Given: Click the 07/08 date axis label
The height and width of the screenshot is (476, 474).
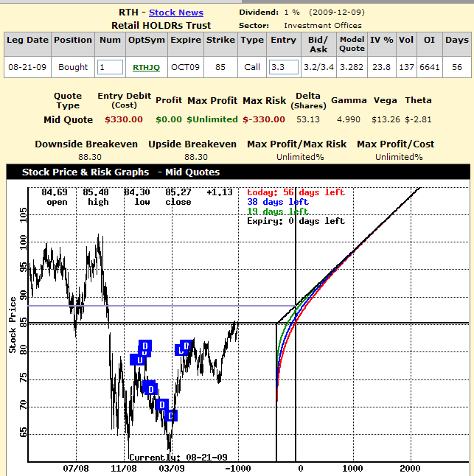Looking at the screenshot, I should click(76, 469).
